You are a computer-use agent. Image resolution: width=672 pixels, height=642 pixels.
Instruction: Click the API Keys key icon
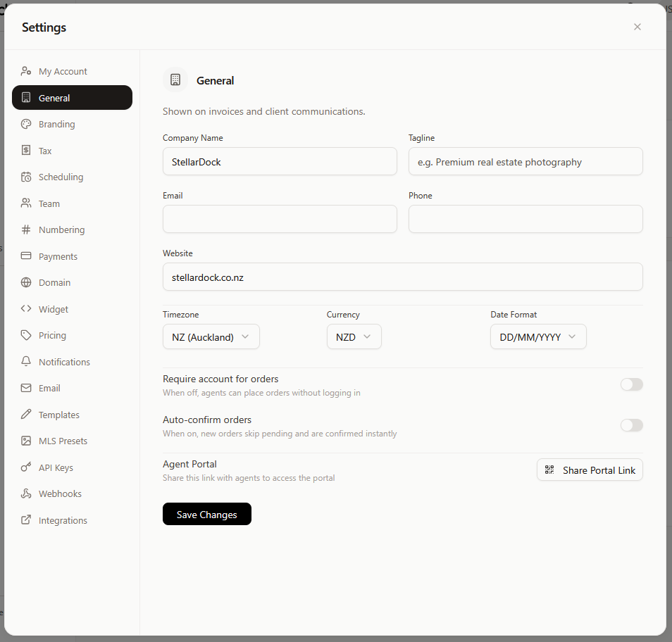pos(26,467)
